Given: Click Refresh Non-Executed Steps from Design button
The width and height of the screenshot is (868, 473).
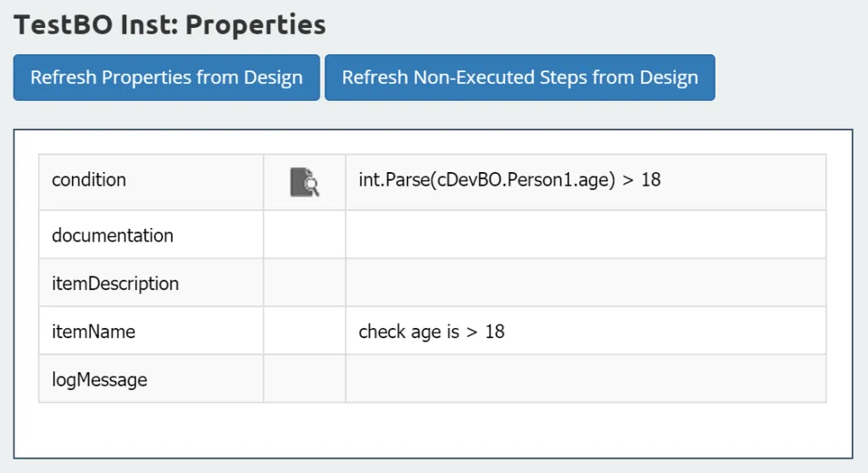Looking at the screenshot, I should pos(520,77).
